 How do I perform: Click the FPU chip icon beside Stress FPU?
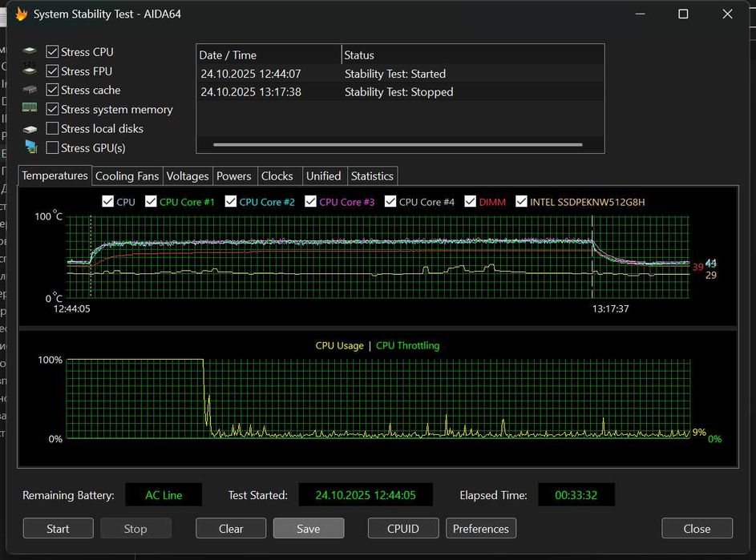tap(30, 70)
